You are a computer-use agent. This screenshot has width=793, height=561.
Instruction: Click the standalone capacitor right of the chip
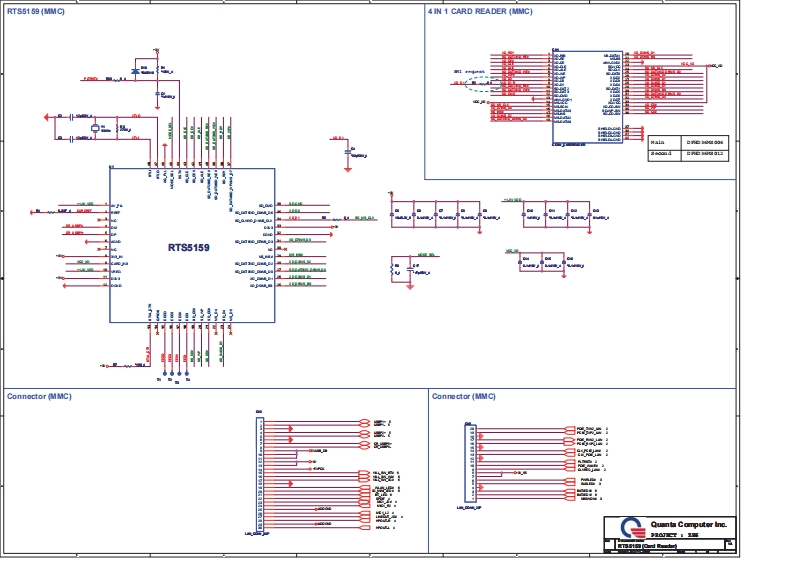[347, 153]
